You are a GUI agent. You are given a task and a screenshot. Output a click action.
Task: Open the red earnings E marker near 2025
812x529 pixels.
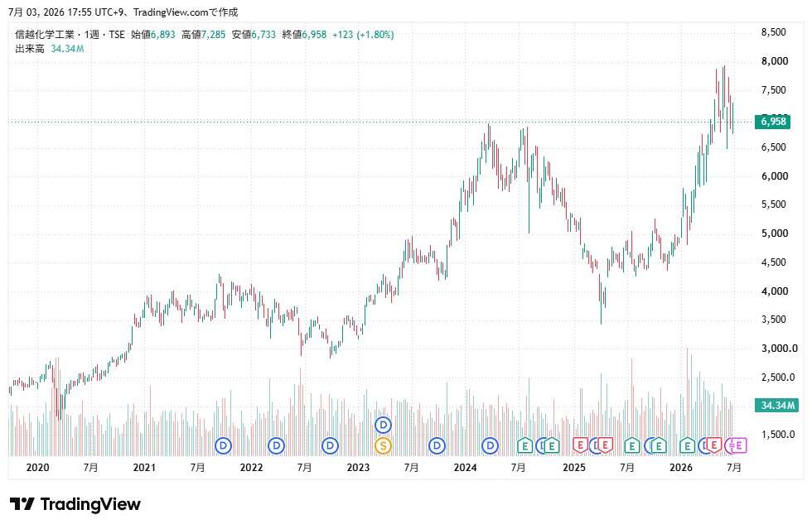(580, 445)
